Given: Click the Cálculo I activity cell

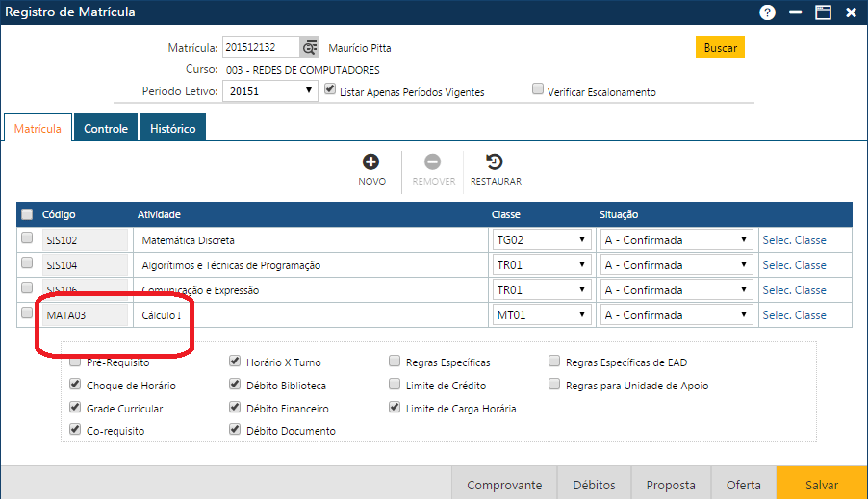Looking at the screenshot, I should pos(310,314).
